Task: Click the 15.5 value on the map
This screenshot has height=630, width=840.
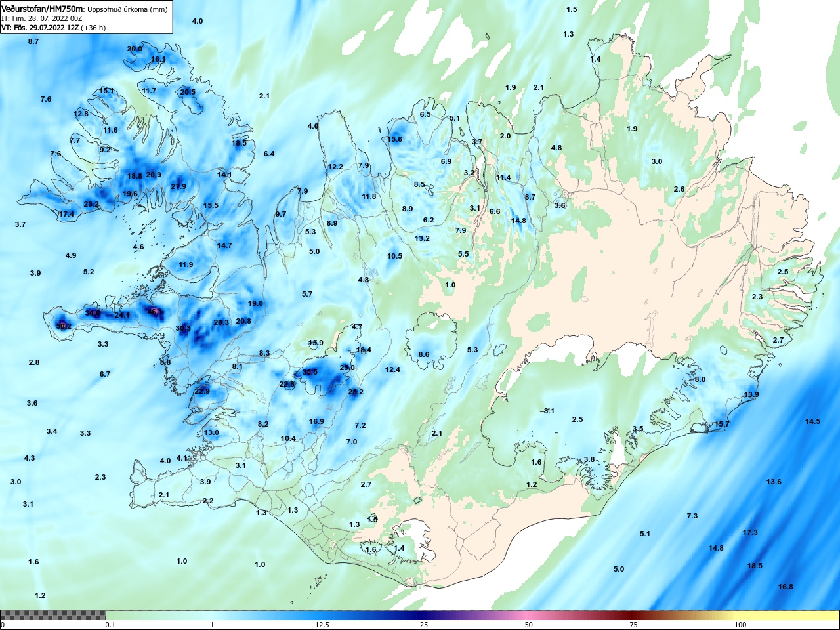Action: tap(211, 205)
